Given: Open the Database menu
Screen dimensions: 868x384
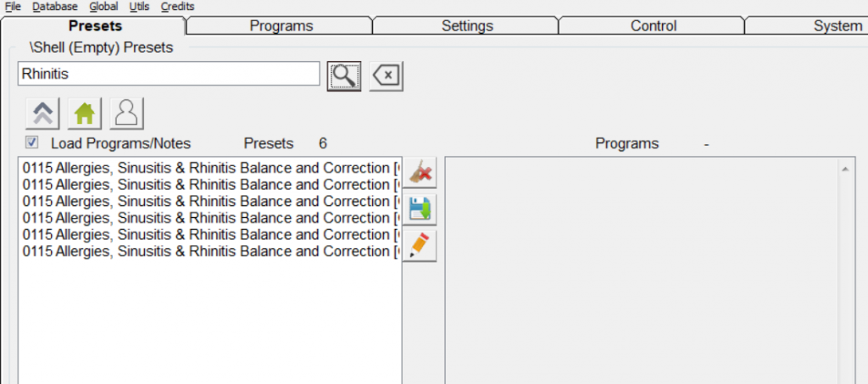Looking at the screenshot, I should (x=54, y=6).
